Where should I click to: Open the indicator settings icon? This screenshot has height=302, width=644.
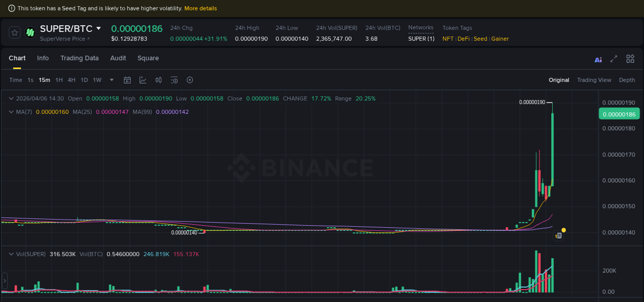[x=174, y=80]
